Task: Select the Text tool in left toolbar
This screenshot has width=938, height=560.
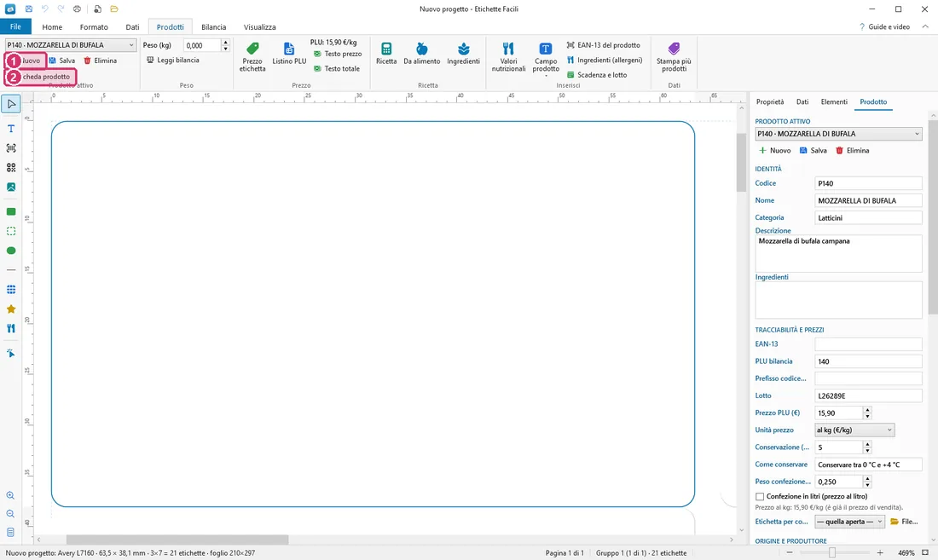Action: [11, 129]
